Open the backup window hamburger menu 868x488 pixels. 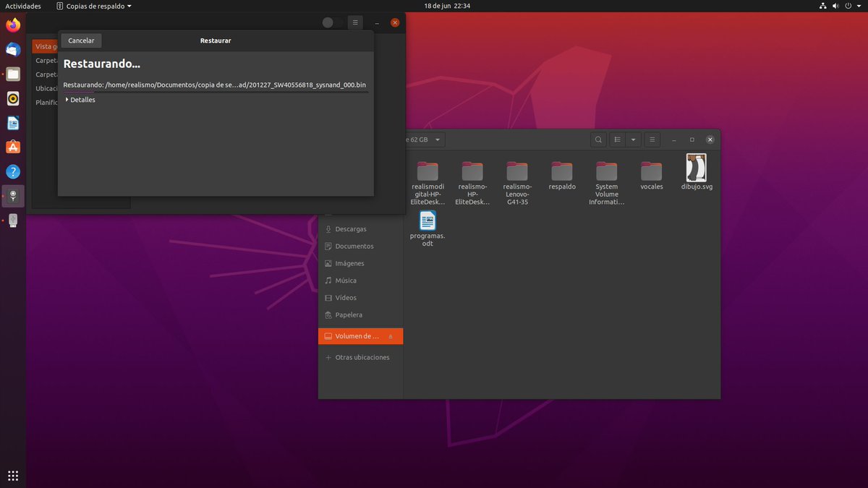[x=354, y=22]
